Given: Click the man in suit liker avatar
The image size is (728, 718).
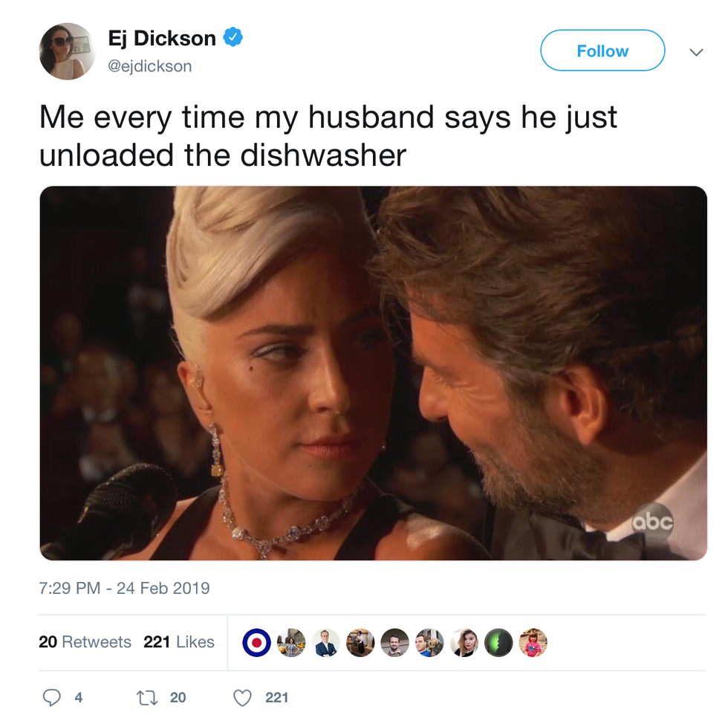Looking at the screenshot, I should pyautogui.click(x=326, y=642).
